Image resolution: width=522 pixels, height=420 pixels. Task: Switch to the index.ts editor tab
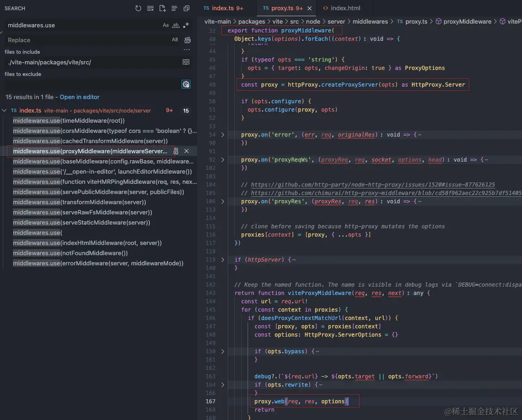224,8
